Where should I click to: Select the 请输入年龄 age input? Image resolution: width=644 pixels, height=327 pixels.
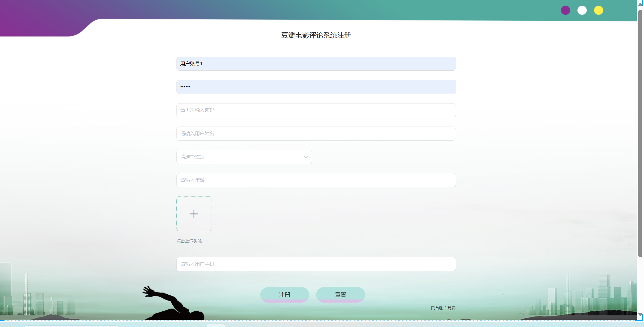316,180
